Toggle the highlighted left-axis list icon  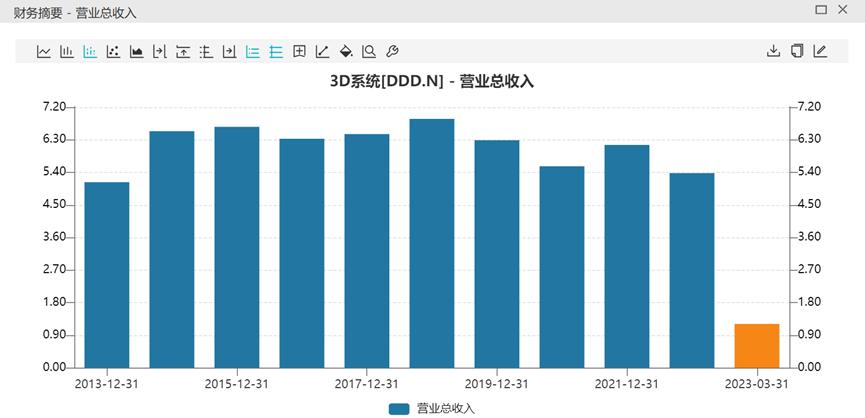pos(253,52)
